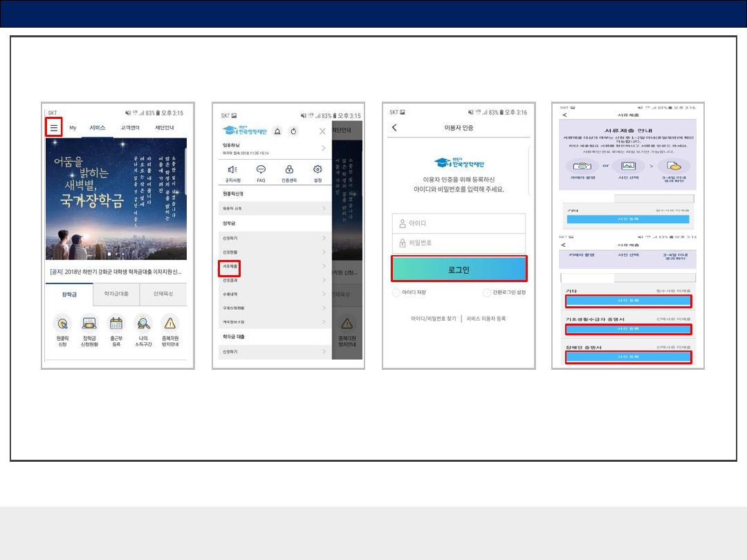Open 설정 gear icon
747x560 pixels.
(317, 170)
